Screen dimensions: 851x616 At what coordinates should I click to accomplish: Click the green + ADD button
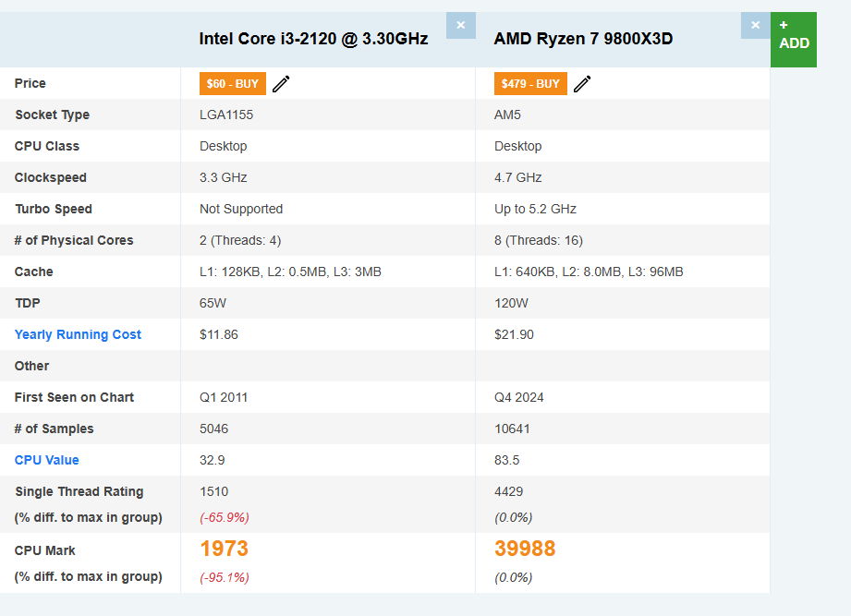[x=794, y=40]
